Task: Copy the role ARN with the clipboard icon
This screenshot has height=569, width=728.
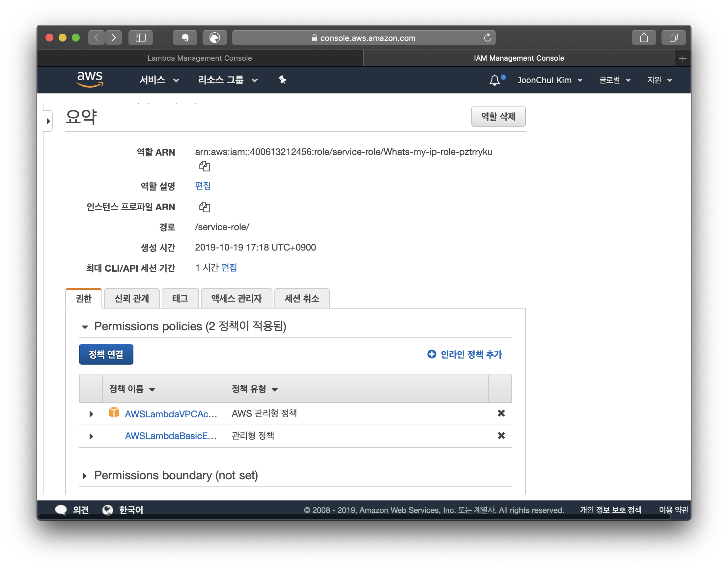Action: [x=204, y=166]
